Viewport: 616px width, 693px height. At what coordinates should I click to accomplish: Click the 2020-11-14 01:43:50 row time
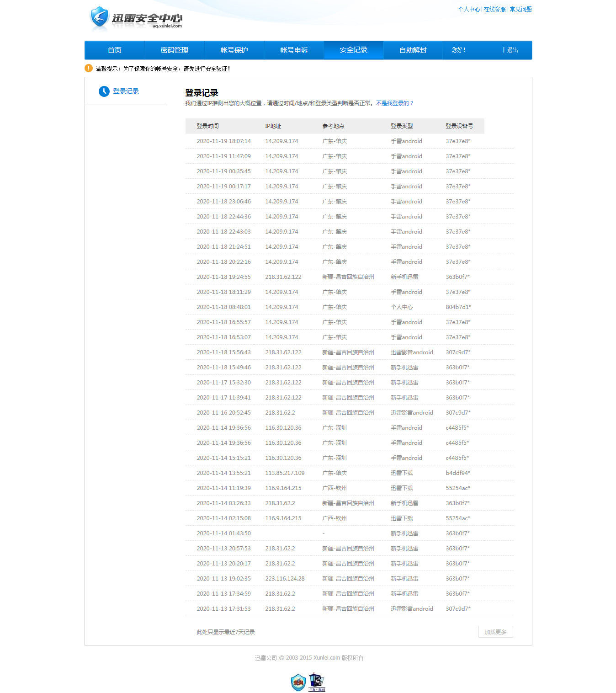(x=223, y=533)
